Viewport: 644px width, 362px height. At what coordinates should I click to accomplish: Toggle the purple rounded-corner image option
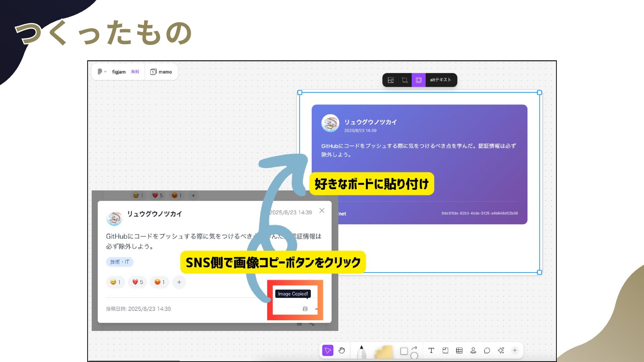click(419, 80)
